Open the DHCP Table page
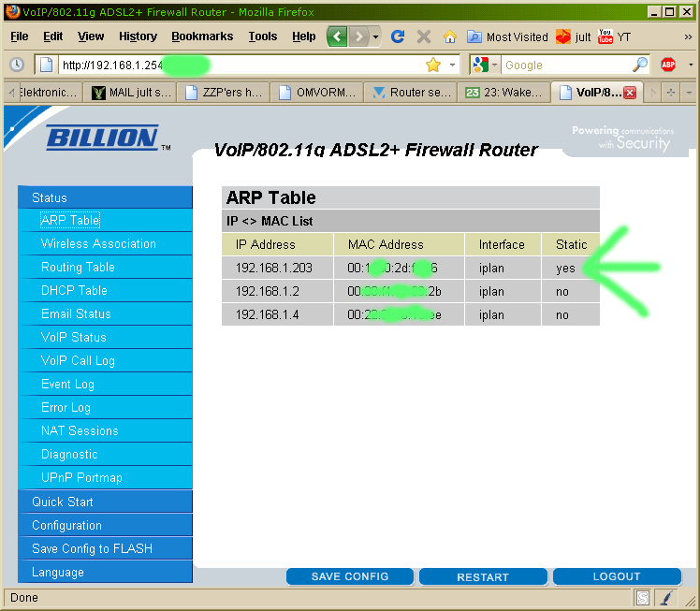The height and width of the screenshot is (611, 700). click(74, 290)
